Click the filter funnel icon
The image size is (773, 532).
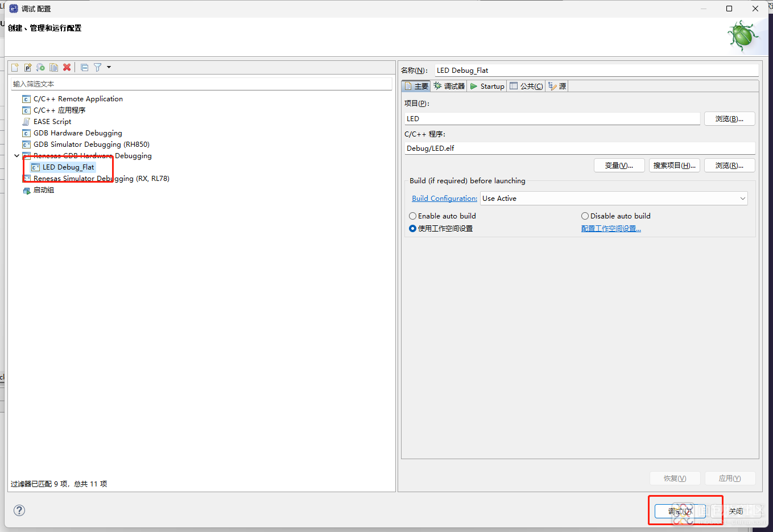(x=97, y=67)
